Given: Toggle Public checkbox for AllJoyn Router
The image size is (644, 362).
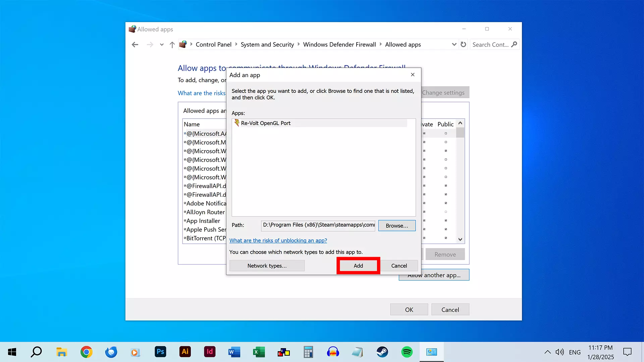Looking at the screenshot, I should tap(446, 212).
